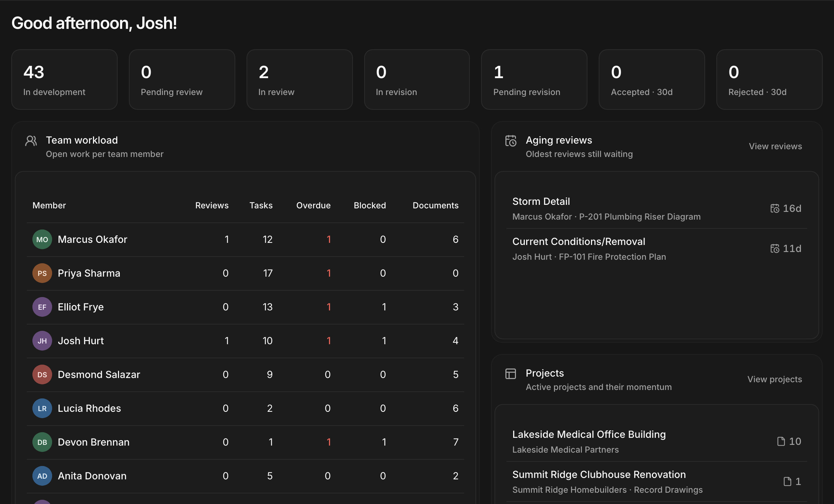834x504 pixels.
Task: Open the Rejected 30d stat card
Action: 770,80
